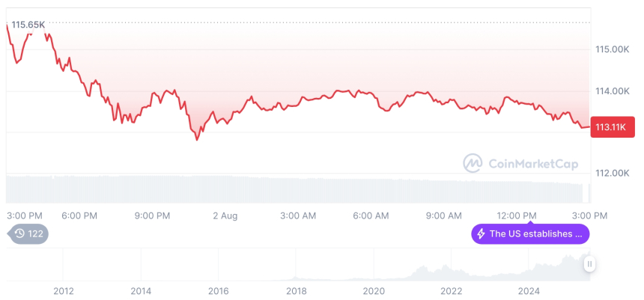Click the 115.65K high price label
The height and width of the screenshot is (300, 644).
click(x=28, y=25)
